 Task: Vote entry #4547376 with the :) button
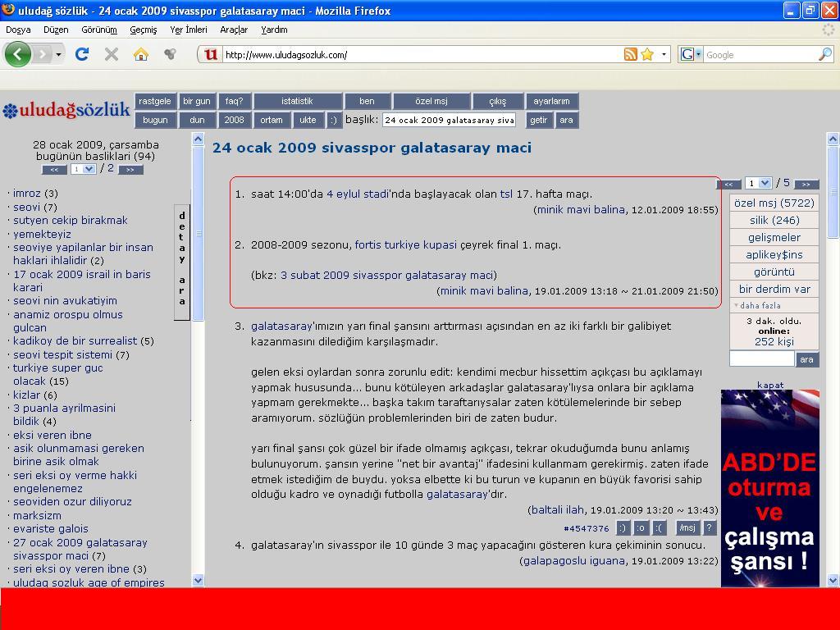[x=623, y=527]
